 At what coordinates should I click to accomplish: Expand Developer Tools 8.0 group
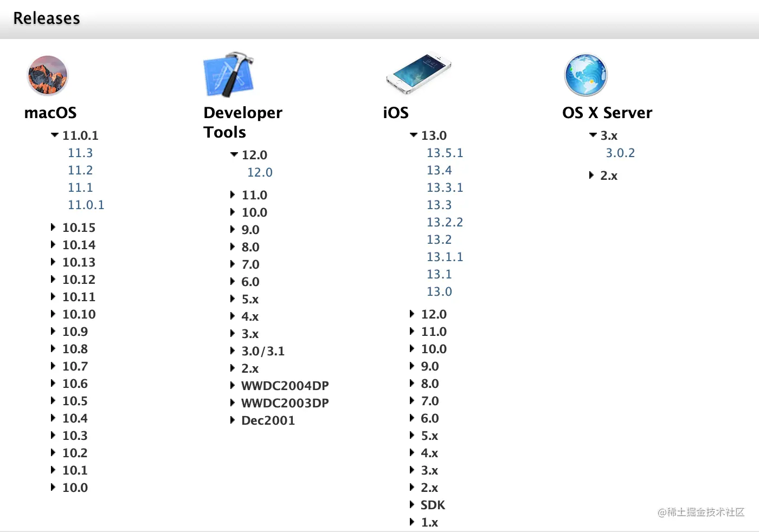click(x=233, y=246)
